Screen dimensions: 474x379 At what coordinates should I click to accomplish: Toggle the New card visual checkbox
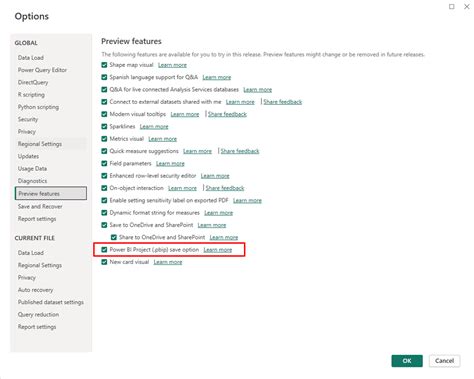[104, 262]
